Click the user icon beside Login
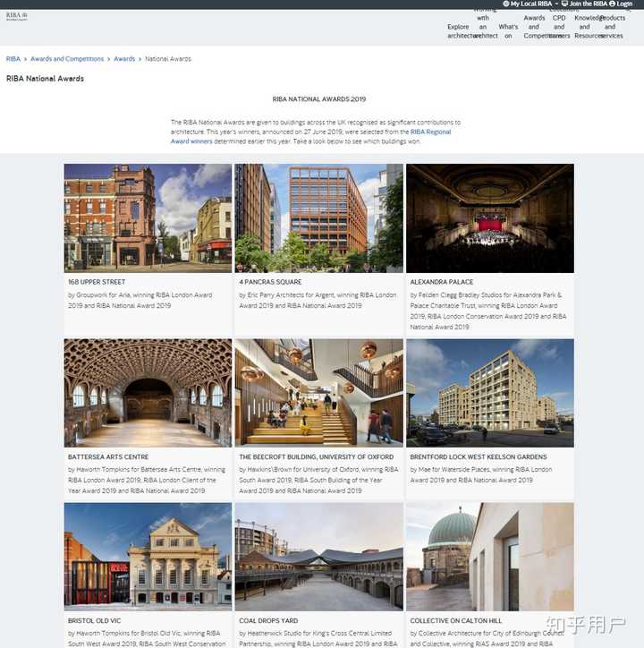This screenshot has width=644, height=648. click(x=612, y=4)
